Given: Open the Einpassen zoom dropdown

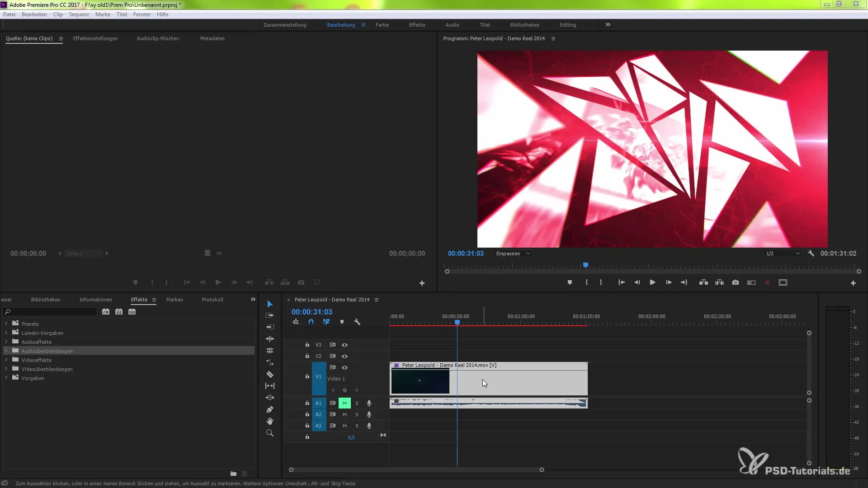Looking at the screenshot, I should (513, 253).
